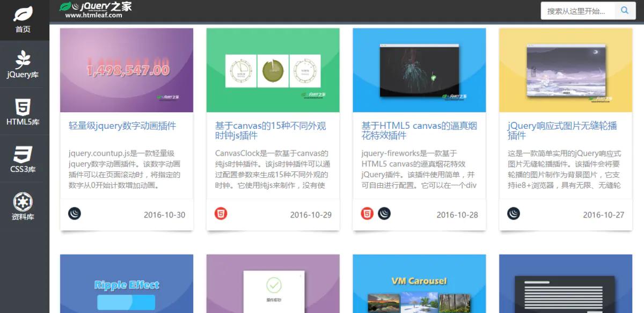Viewport: 644px width, 313px height.
Task: Open 基于HTML5 canvas的逼真烟花特效插件 title
Action: [x=419, y=131]
